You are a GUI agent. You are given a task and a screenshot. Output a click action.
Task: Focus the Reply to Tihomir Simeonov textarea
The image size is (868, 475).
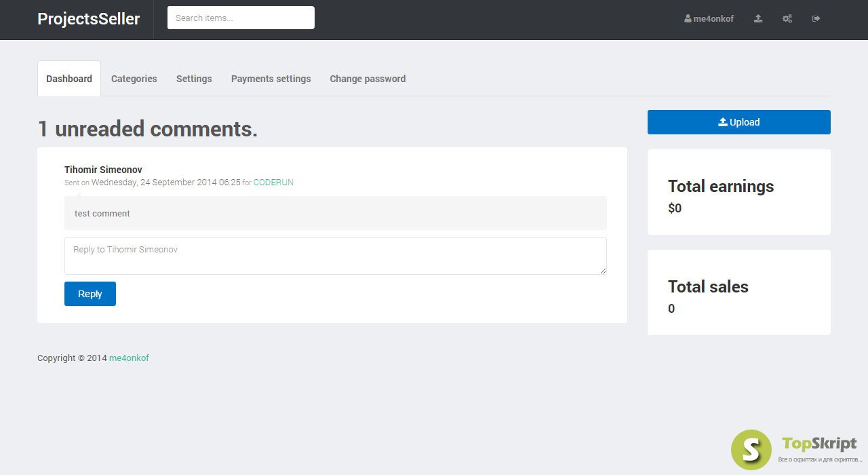tap(336, 256)
